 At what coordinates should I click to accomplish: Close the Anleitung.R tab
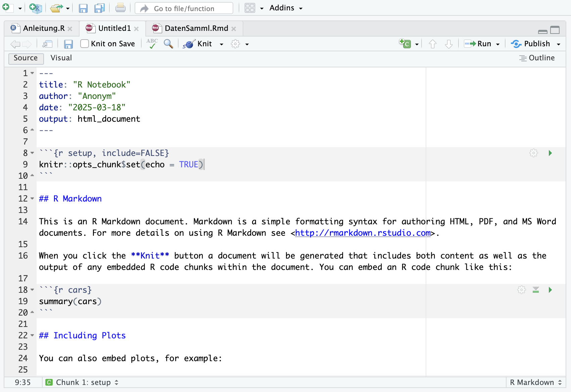(70, 29)
